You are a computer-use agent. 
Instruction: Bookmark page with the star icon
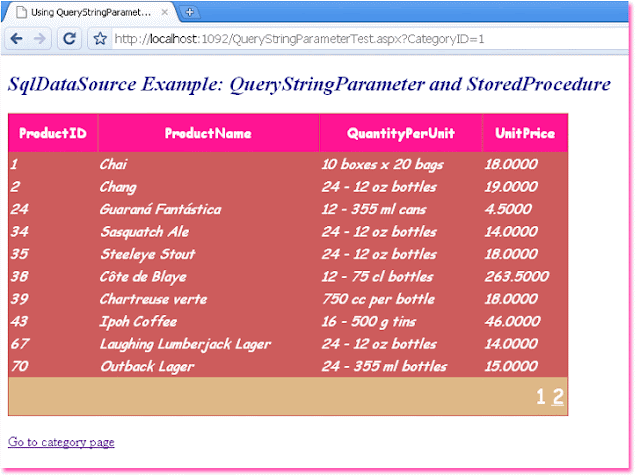coord(100,39)
